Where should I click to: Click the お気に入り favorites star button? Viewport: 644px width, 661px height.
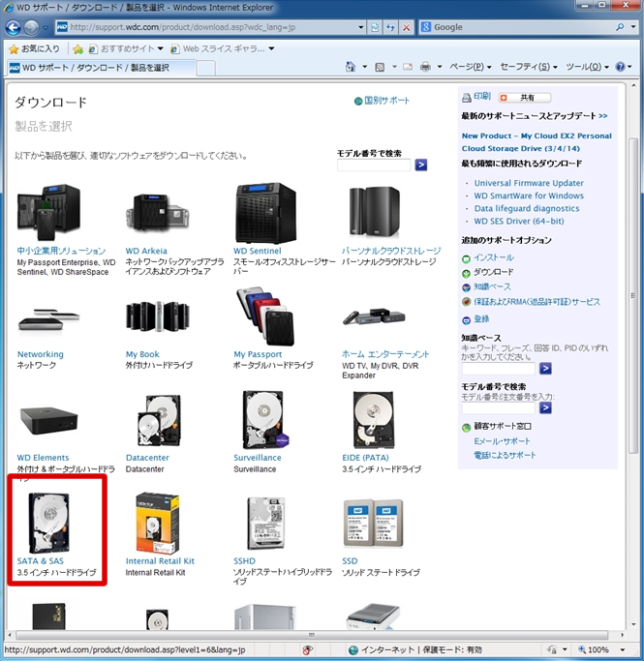point(35,49)
